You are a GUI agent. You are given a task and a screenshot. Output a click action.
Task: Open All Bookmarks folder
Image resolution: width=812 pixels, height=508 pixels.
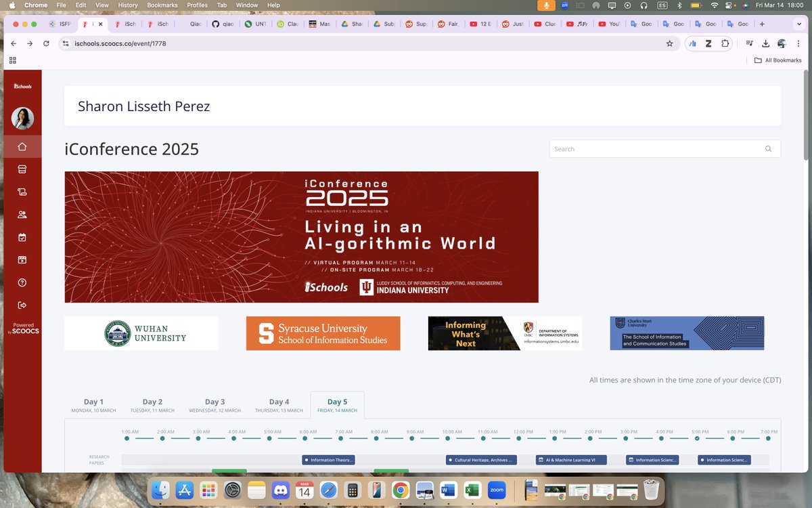pos(778,60)
